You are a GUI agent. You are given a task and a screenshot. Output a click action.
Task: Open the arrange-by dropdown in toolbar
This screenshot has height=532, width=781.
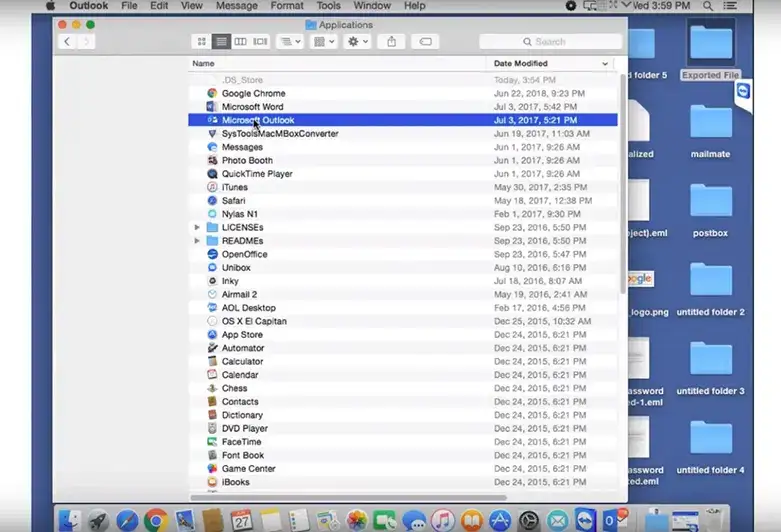tap(290, 41)
